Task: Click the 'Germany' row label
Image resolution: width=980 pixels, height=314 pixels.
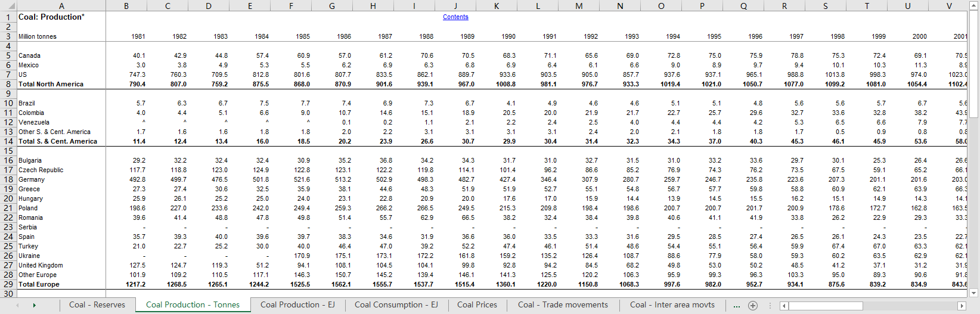Action: [x=32, y=179]
